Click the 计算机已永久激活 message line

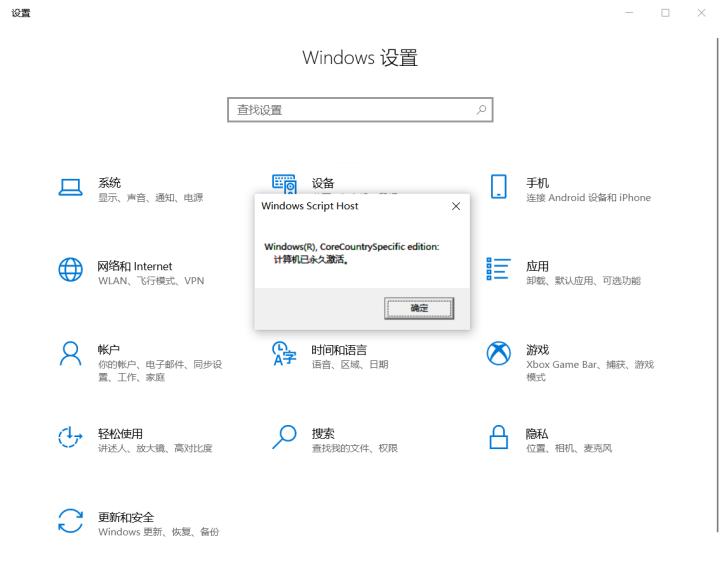coord(311,259)
